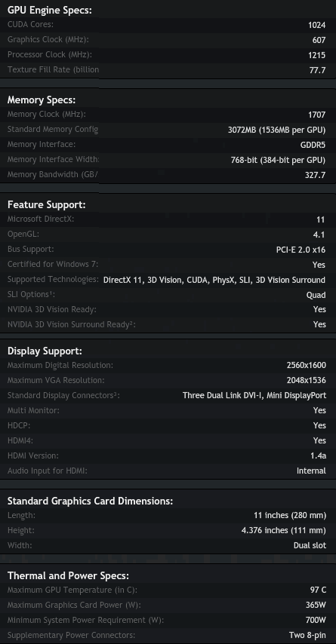Click the Memory Specs heading
The image size is (336, 644).
click(x=42, y=100)
